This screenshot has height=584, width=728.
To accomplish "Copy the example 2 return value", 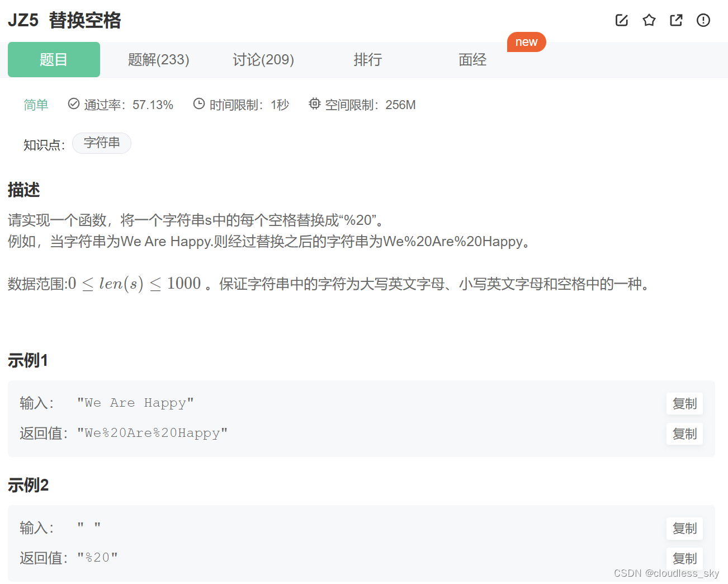I will click(x=684, y=558).
